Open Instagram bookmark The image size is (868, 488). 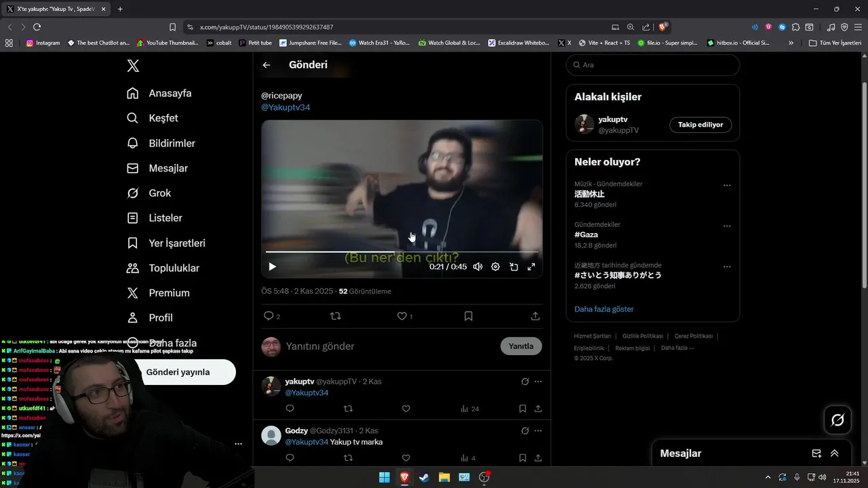(x=43, y=43)
